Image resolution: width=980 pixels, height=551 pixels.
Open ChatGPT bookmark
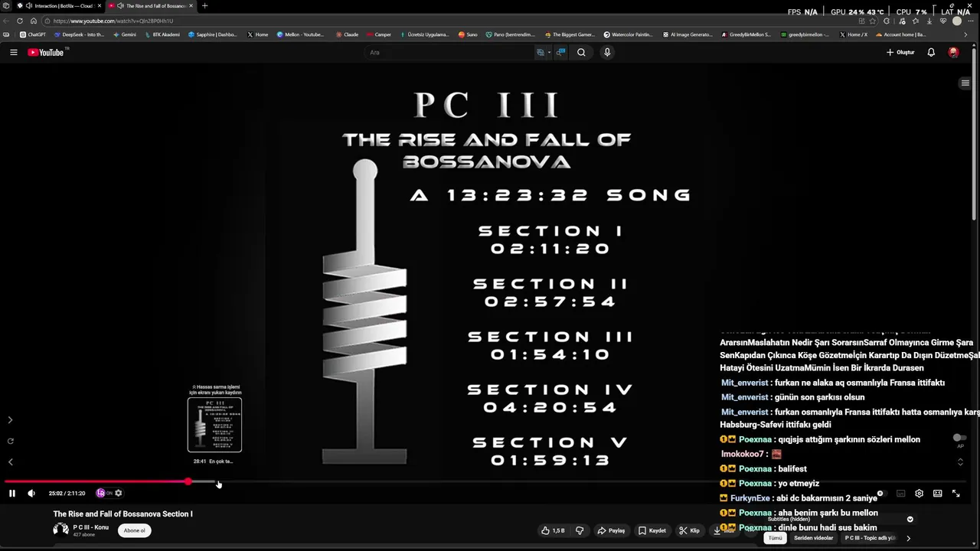[x=34, y=34]
